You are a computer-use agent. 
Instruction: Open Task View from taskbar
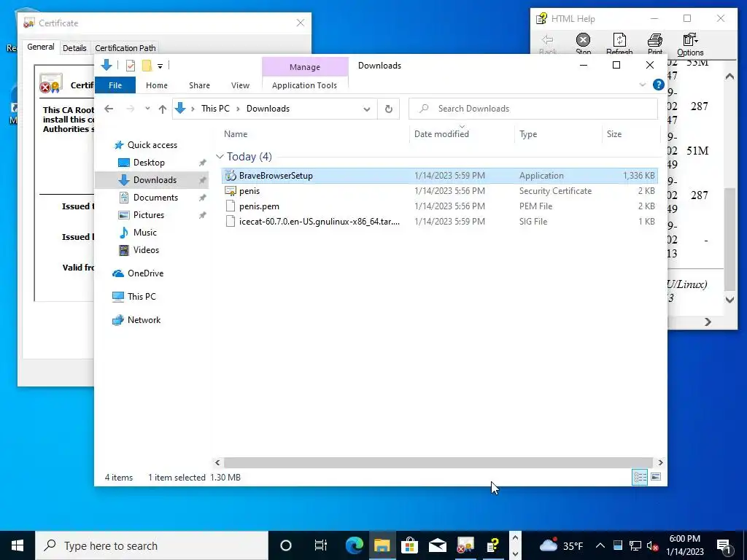pyautogui.click(x=321, y=545)
